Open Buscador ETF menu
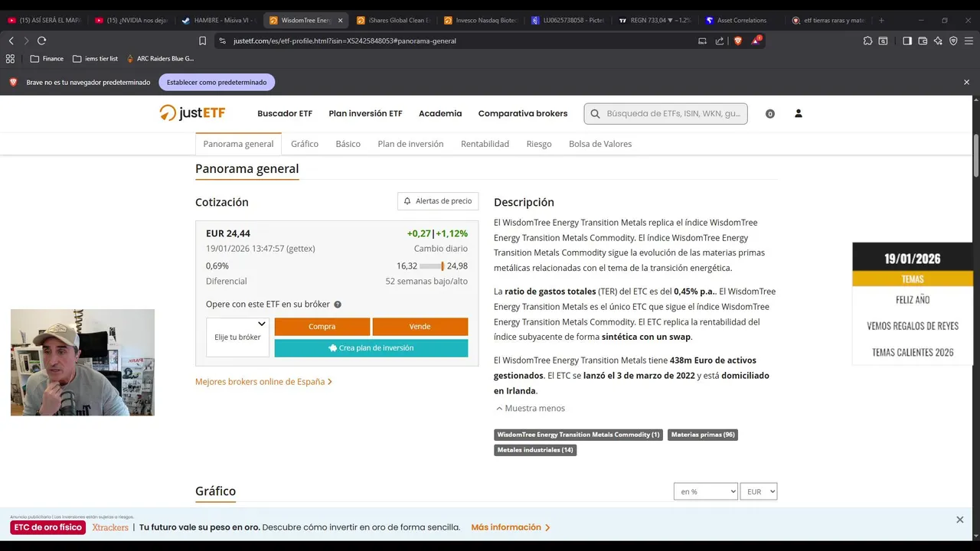 (285, 113)
